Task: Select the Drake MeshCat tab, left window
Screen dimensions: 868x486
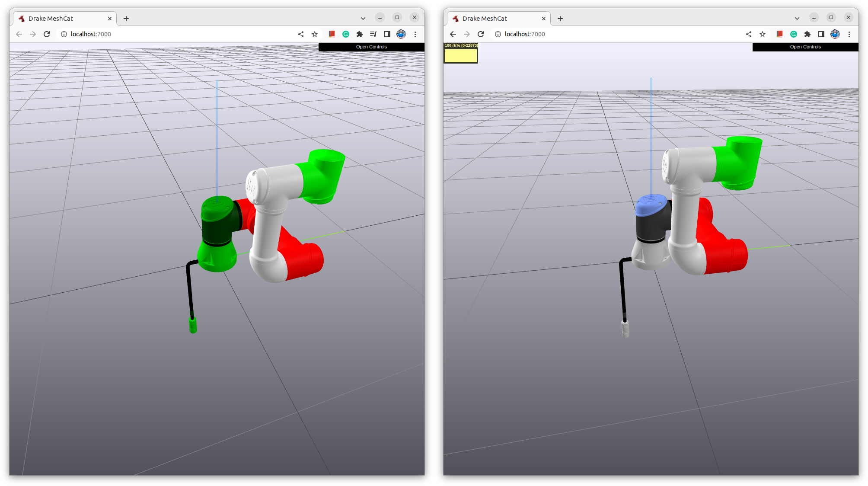Action: coord(61,18)
